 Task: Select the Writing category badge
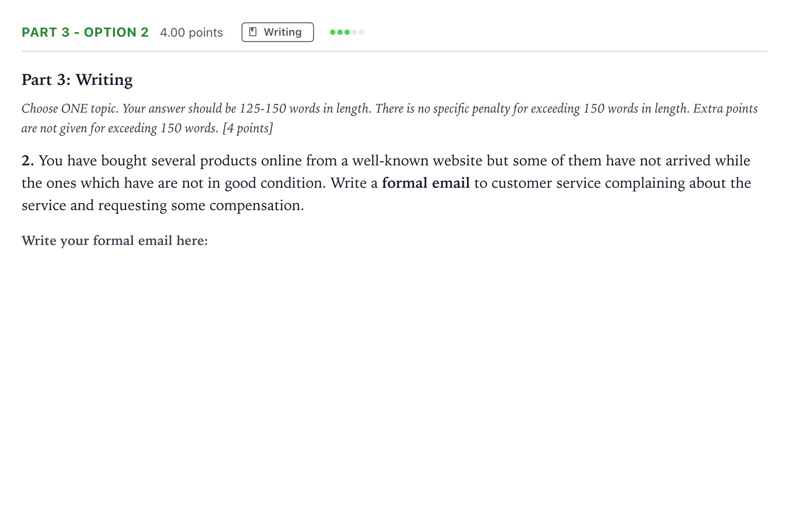tap(278, 32)
